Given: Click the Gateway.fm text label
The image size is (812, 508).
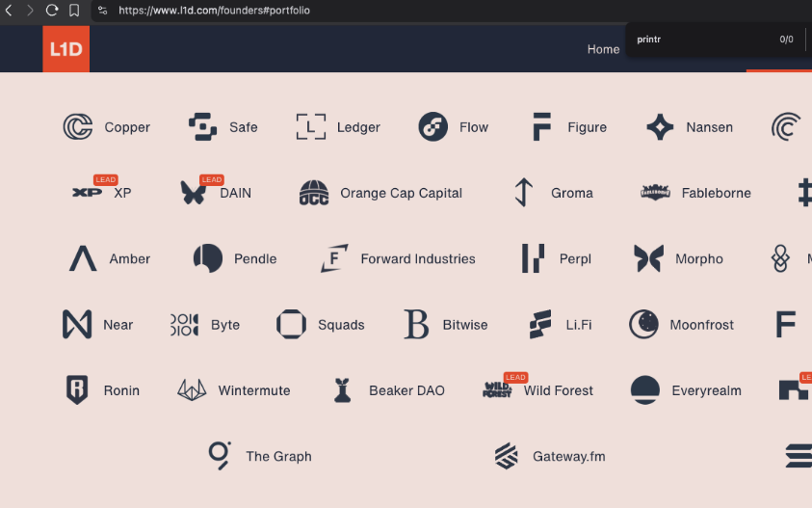Looking at the screenshot, I should pyautogui.click(x=568, y=456).
